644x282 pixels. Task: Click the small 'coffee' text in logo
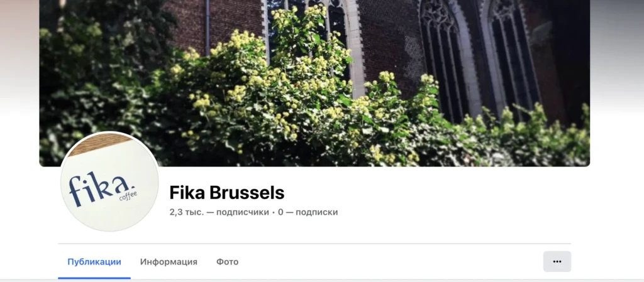[x=128, y=196]
